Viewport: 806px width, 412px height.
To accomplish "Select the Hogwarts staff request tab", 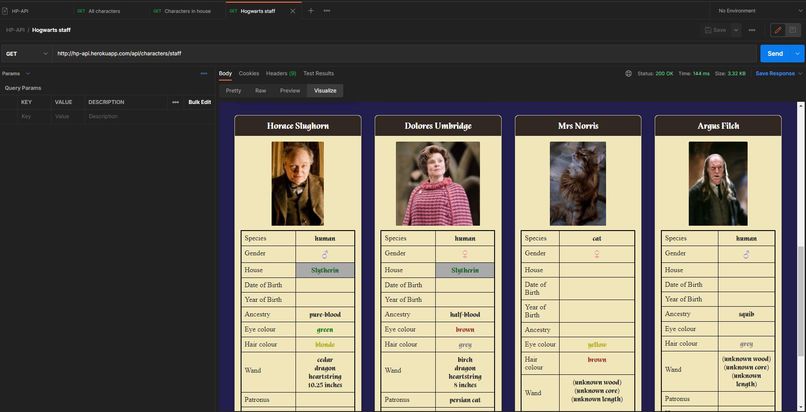I will click(x=258, y=11).
